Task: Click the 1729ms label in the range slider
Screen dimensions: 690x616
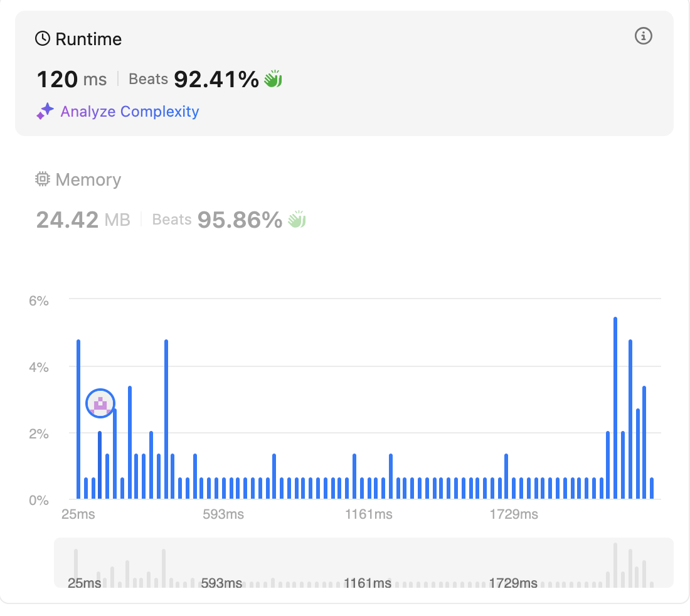Action: pos(513,583)
